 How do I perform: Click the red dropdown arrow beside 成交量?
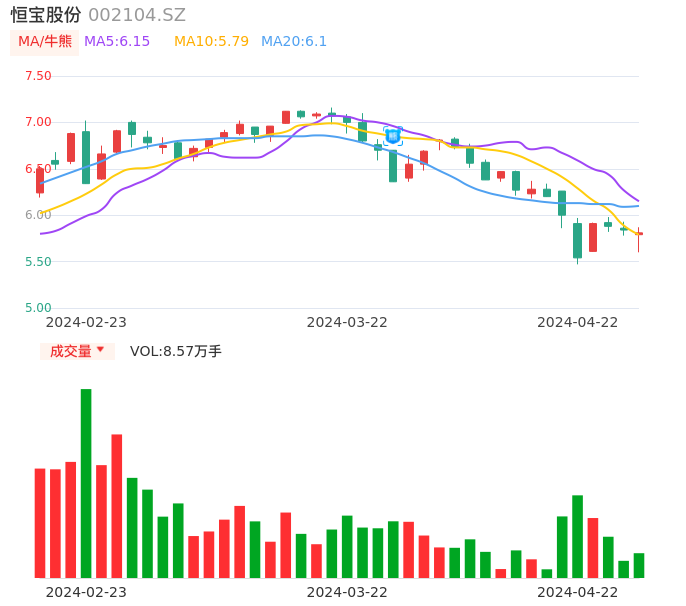[100, 350]
